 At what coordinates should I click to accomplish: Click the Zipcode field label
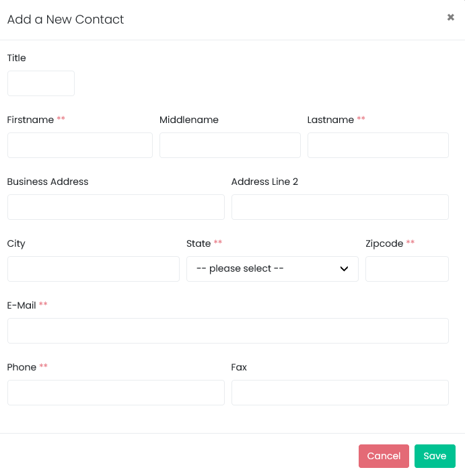coord(384,243)
